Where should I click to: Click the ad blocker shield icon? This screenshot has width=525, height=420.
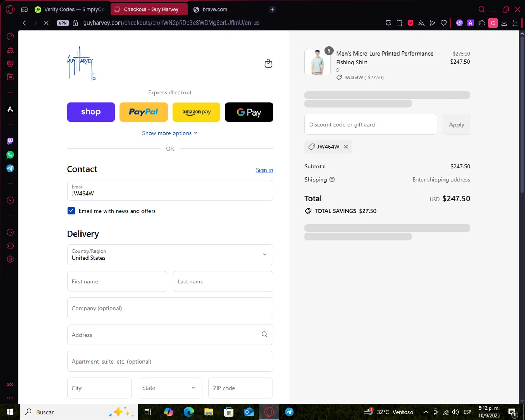click(x=411, y=23)
